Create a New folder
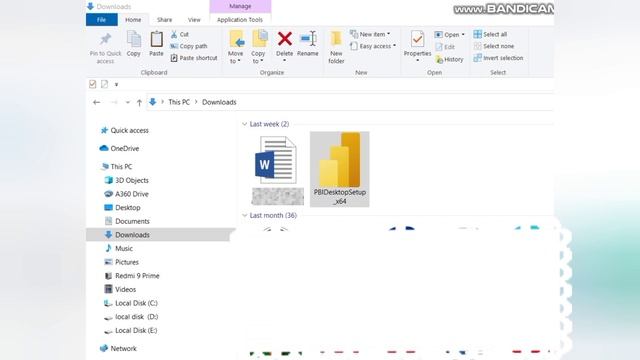Image resolution: width=640 pixels, height=360 pixels. (336, 47)
